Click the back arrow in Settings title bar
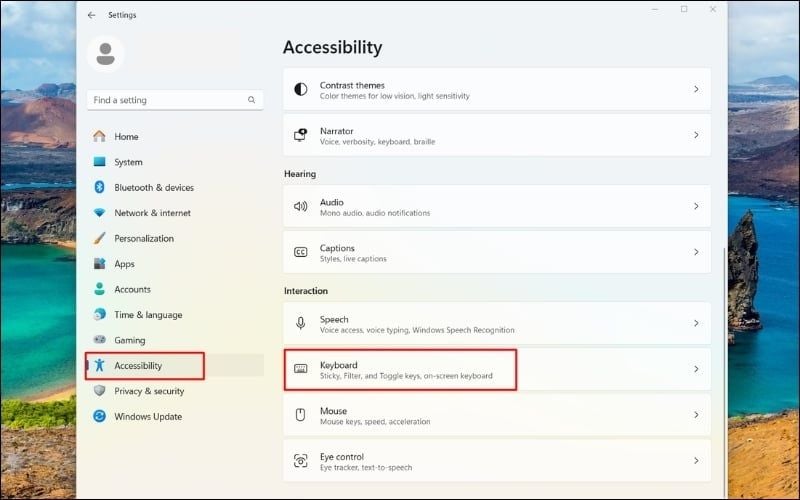The height and width of the screenshot is (500, 800). pyautogui.click(x=91, y=15)
